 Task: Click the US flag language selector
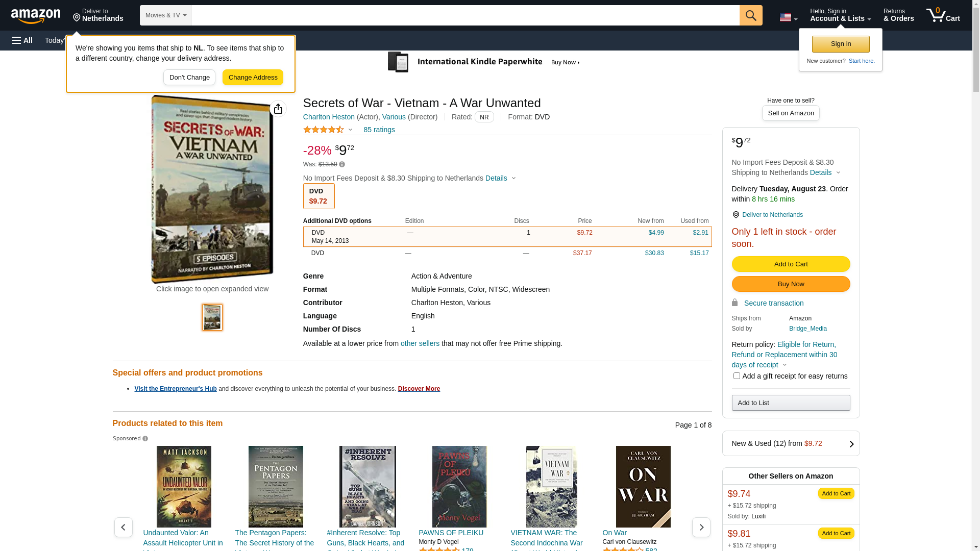click(788, 17)
